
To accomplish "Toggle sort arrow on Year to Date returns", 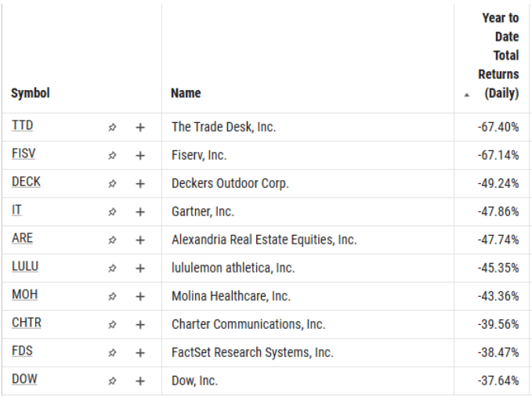I will tap(467, 96).
